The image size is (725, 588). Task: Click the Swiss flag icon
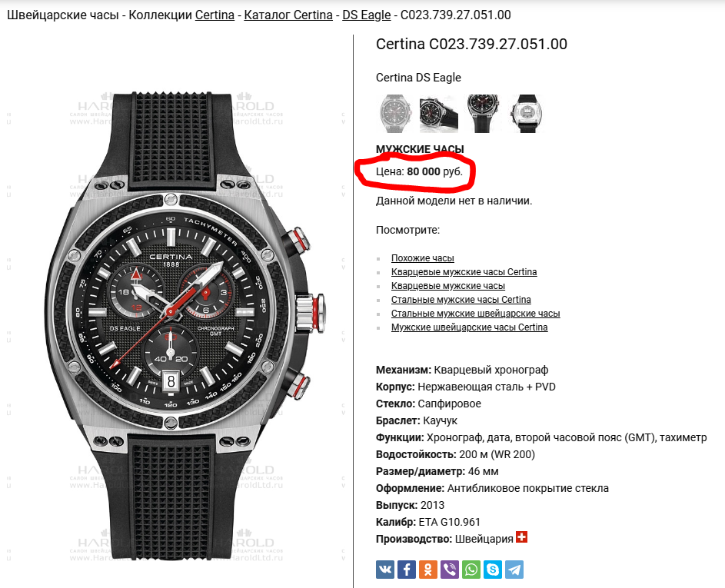click(521, 537)
